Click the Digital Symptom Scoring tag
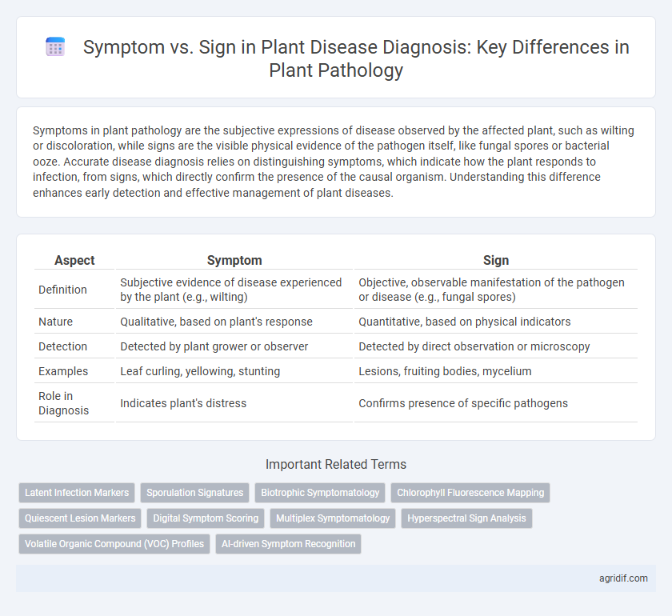Viewport: 672px width, 616px height. point(206,518)
